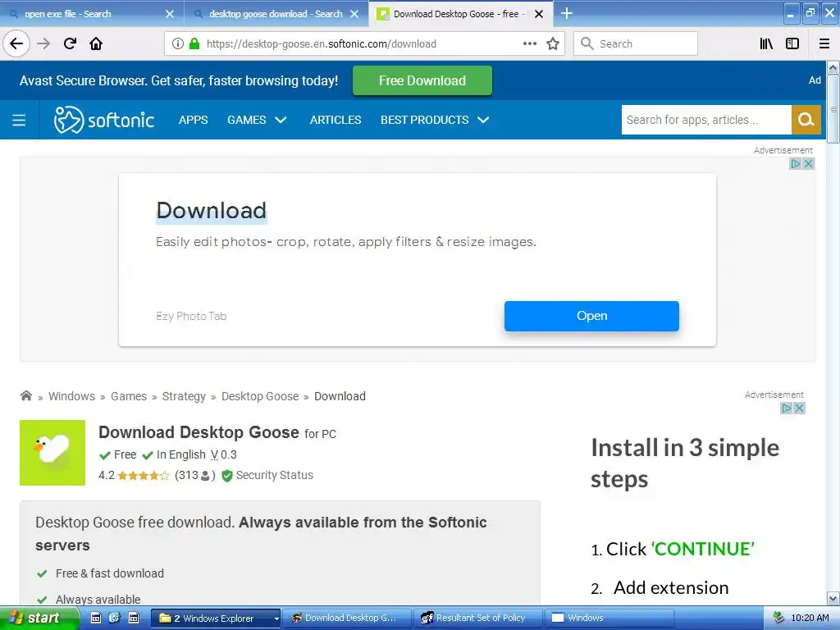Click the Windows start button
Viewport: 840px width, 630px height.
39,618
